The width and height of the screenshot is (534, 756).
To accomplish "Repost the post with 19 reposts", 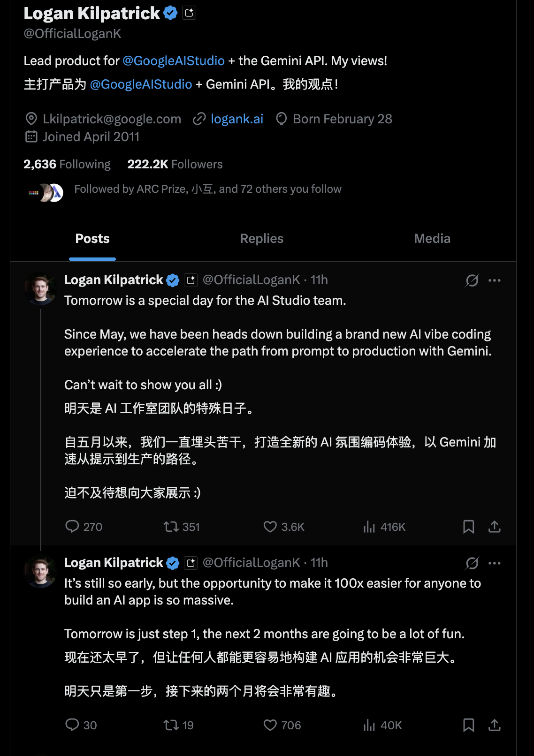I will (x=171, y=725).
